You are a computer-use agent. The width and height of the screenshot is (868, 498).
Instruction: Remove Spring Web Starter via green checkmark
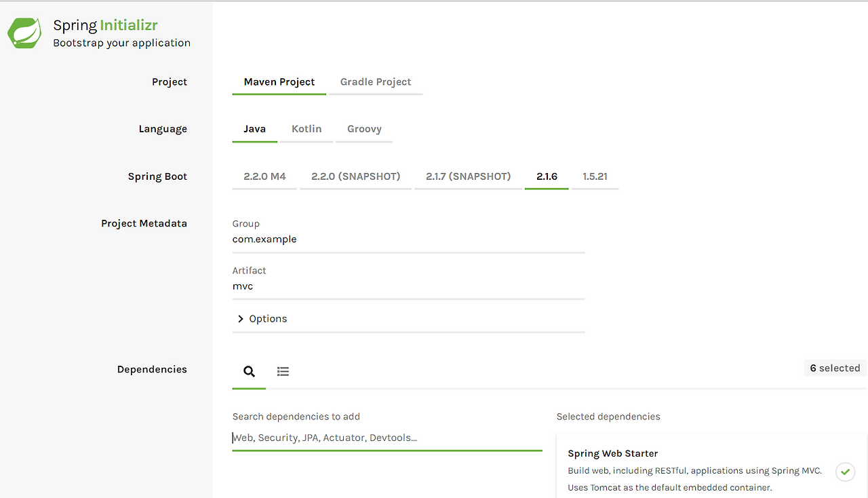845,472
